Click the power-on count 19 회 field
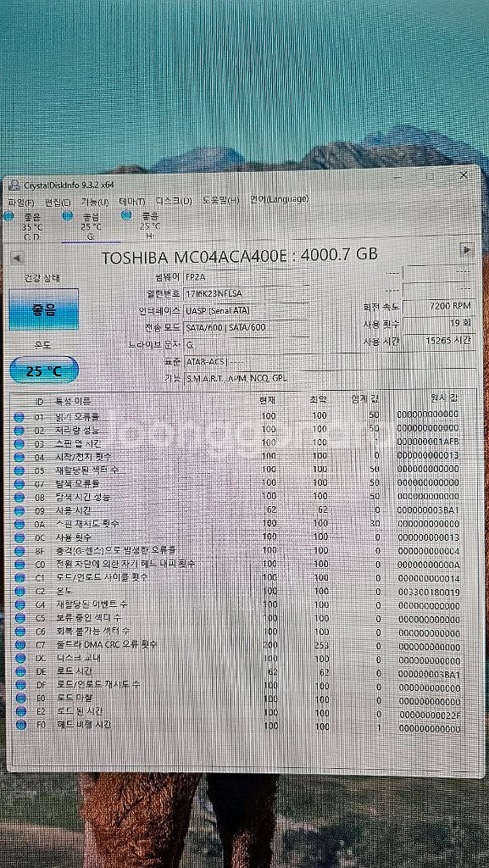This screenshot has width=489, height=868. pyautogui.click(x=439, y=323)
